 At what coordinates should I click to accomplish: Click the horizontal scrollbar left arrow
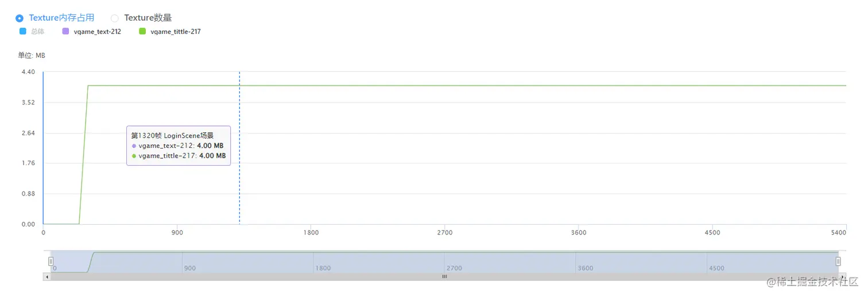(x=47, y=276)
